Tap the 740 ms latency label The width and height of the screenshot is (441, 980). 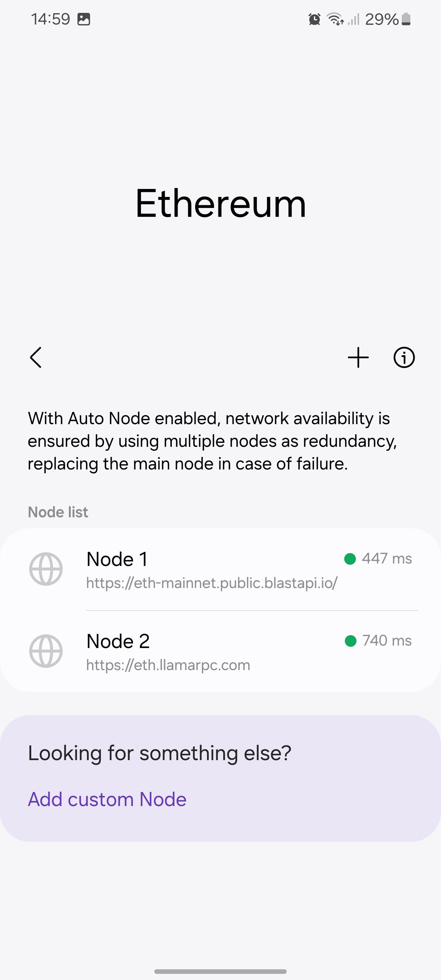pos(386,641)
